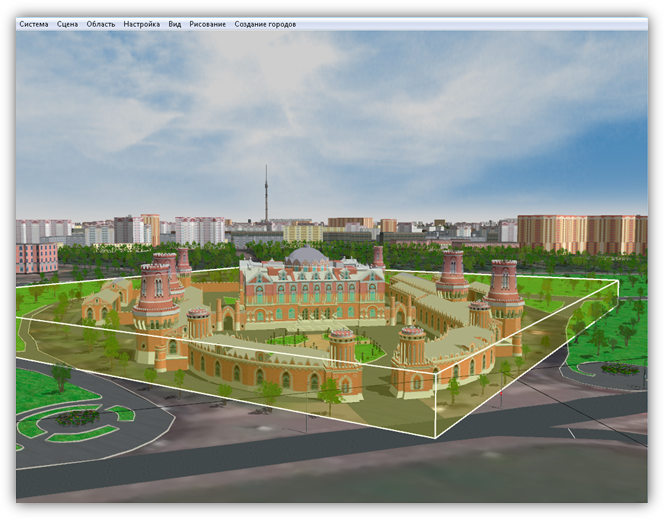This screenshot has height=520, width=664.
Task: Select the grey dome of the central palace
Action: click(304, 256)
